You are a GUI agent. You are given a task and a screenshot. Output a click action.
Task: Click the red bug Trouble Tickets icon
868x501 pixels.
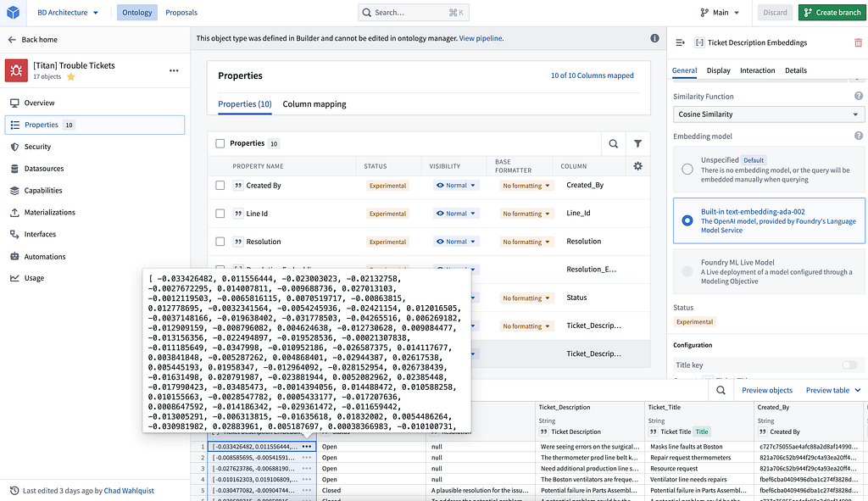pos(16,70)
